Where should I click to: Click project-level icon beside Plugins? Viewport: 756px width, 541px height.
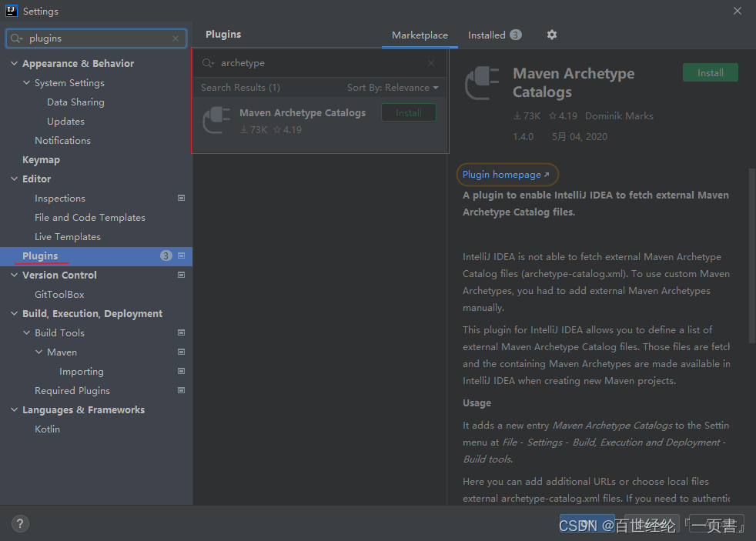coord(181,255)
